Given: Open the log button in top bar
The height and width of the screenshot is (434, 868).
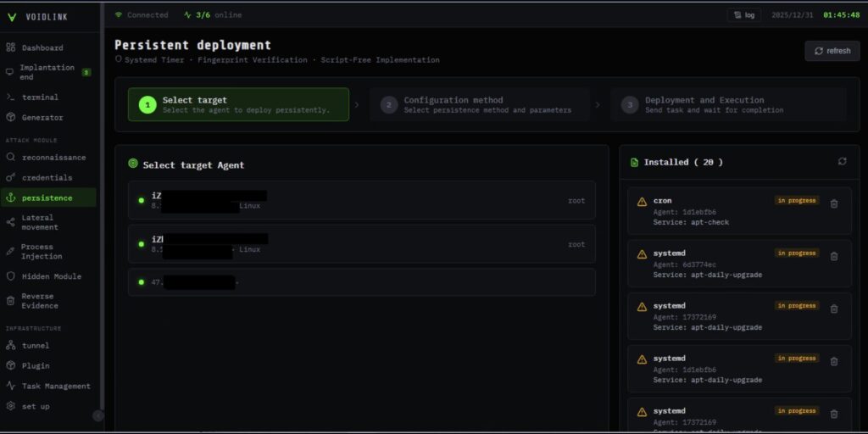Looking at the screenshot, I should coord(743,14).
